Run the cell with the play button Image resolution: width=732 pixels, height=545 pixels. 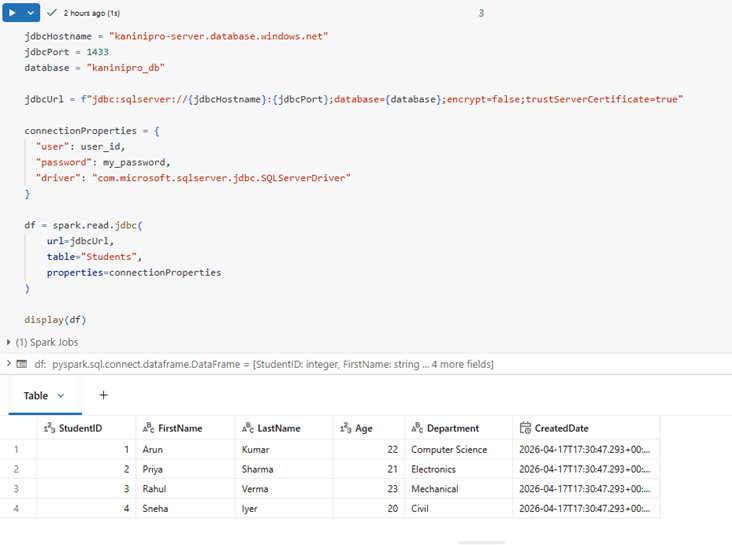point(13,13)
